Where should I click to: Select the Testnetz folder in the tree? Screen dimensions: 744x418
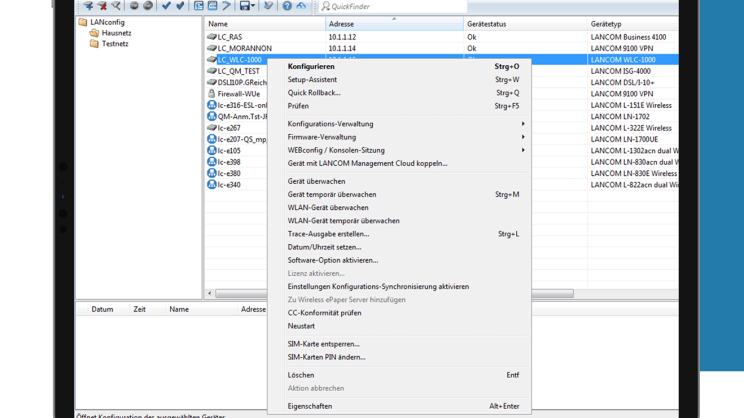115,44
